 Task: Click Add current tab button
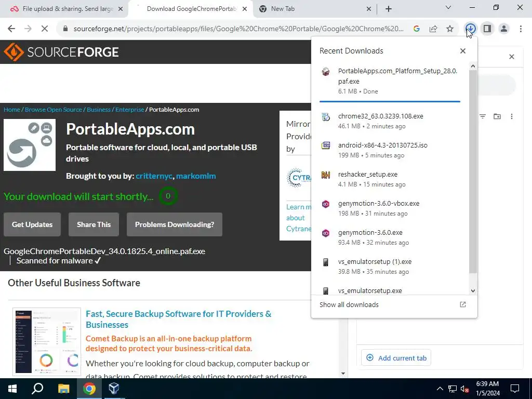tap(396, 358)
